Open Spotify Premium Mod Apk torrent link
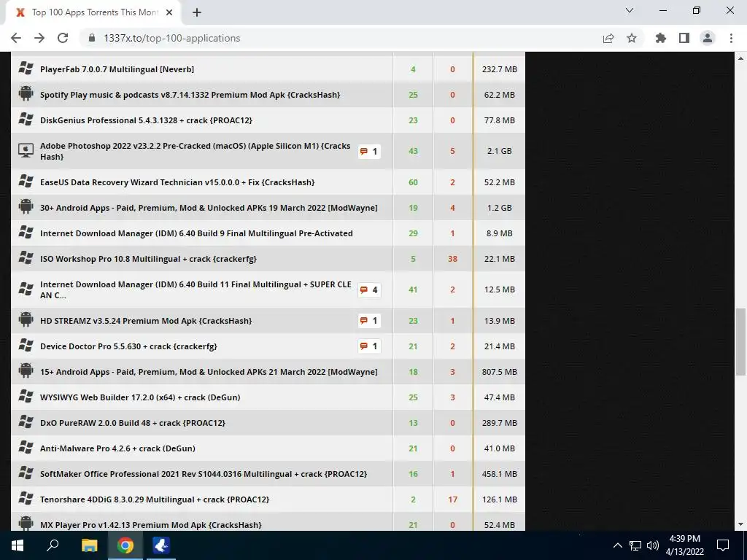 pos(190,95)
